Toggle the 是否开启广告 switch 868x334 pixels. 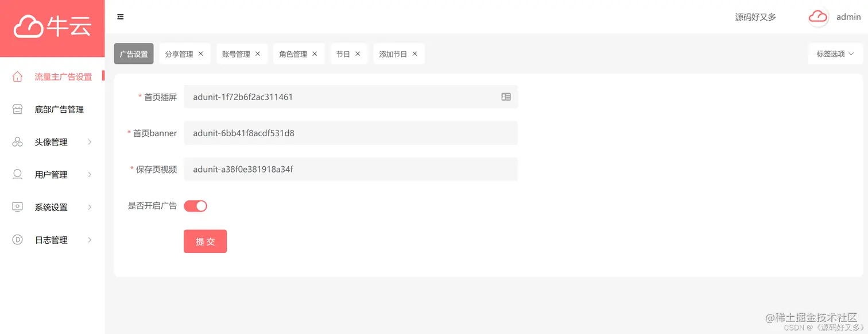point(195,206)
